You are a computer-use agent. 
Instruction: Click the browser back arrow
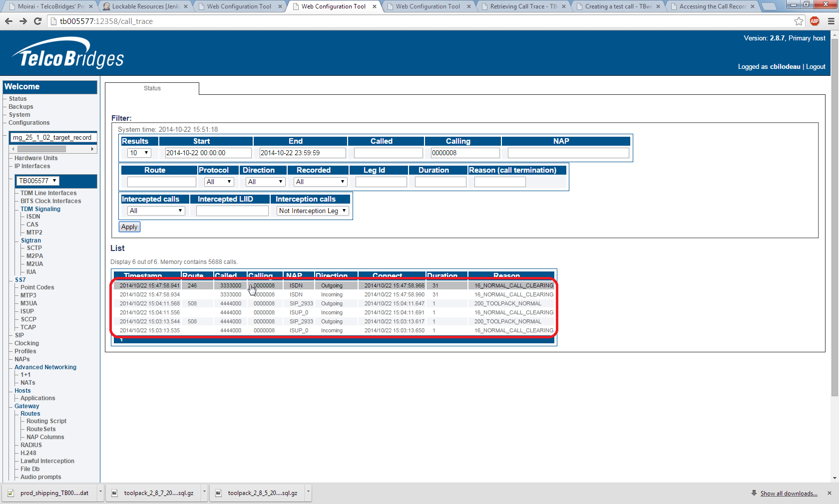pyautogui.click(x=8, y=21)
